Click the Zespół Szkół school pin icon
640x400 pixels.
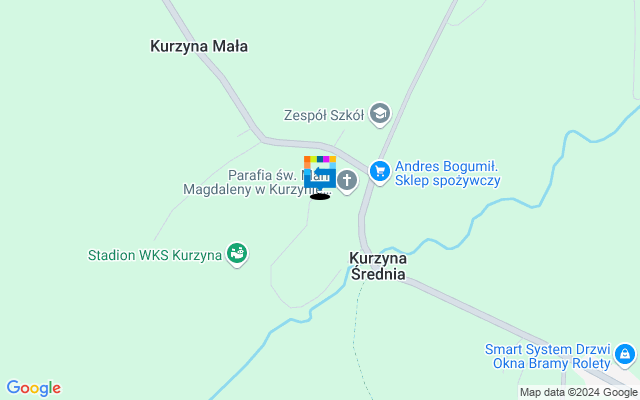pyautogui.click(x=380, y=114)
